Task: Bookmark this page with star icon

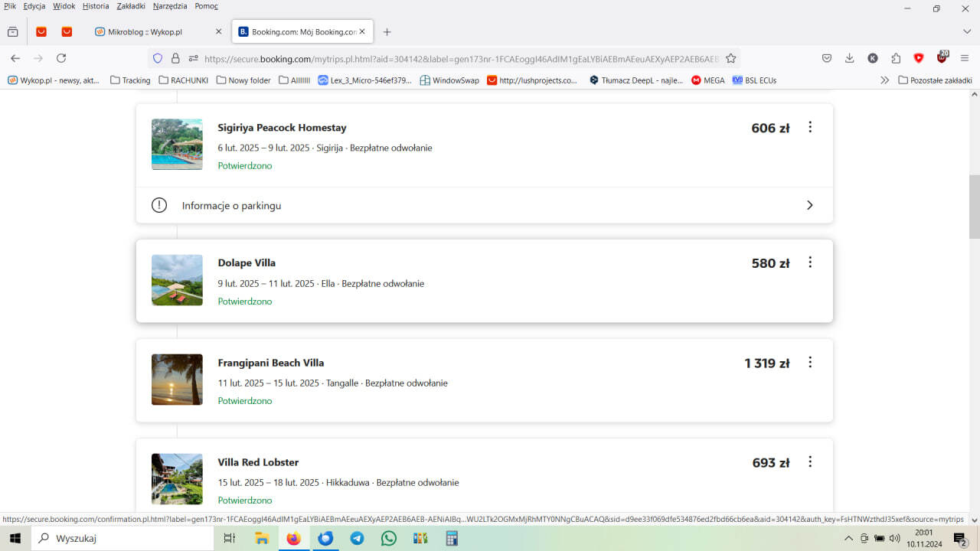Action: pyautogui.click(x=730, y=58)
